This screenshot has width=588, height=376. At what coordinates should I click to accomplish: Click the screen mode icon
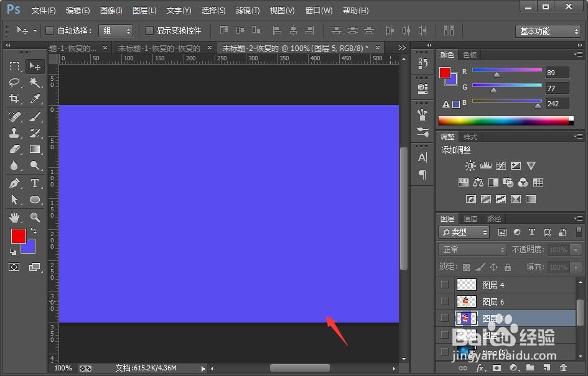point(34,267)
